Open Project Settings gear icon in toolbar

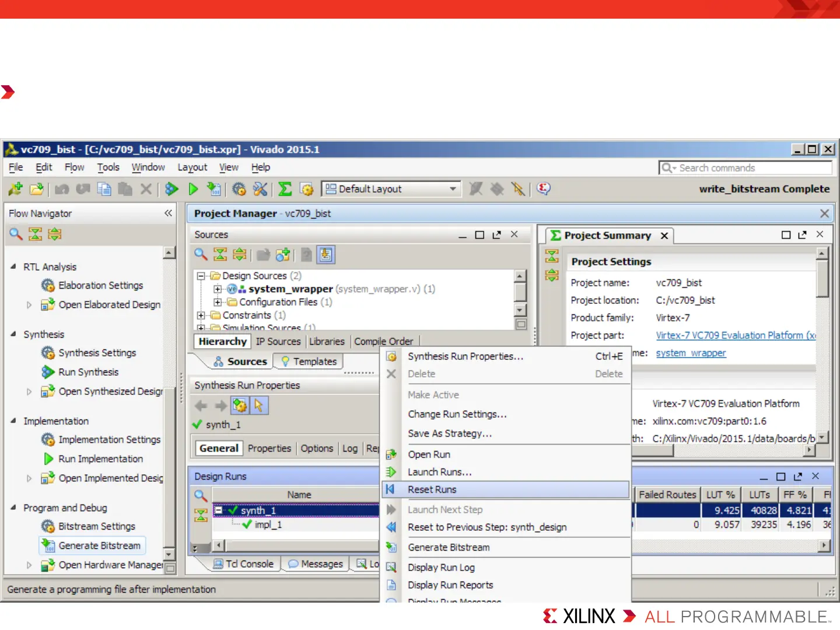(239, 189)
